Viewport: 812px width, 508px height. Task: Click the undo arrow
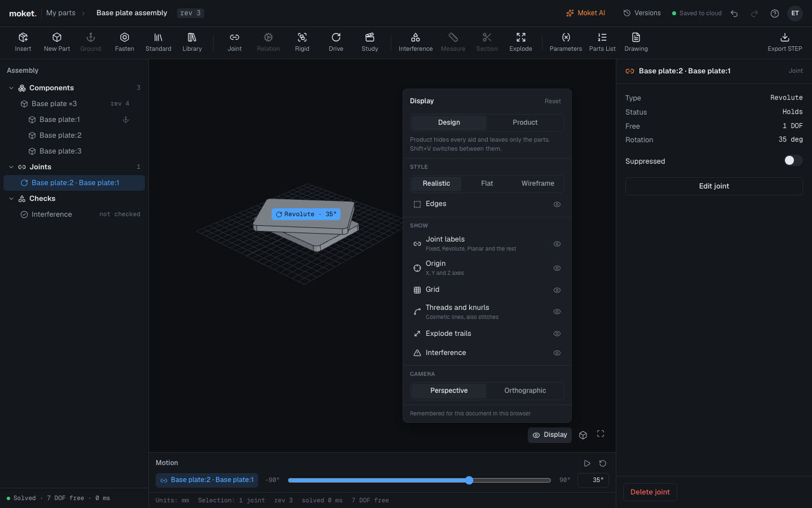pyautogui.click(x=734, y=14)
